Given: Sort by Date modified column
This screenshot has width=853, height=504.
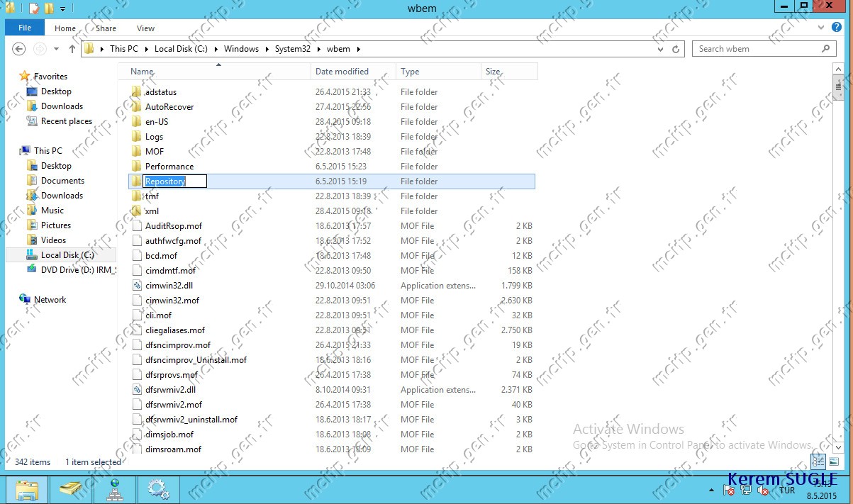Looking at the screenshot, I should 354,72.
